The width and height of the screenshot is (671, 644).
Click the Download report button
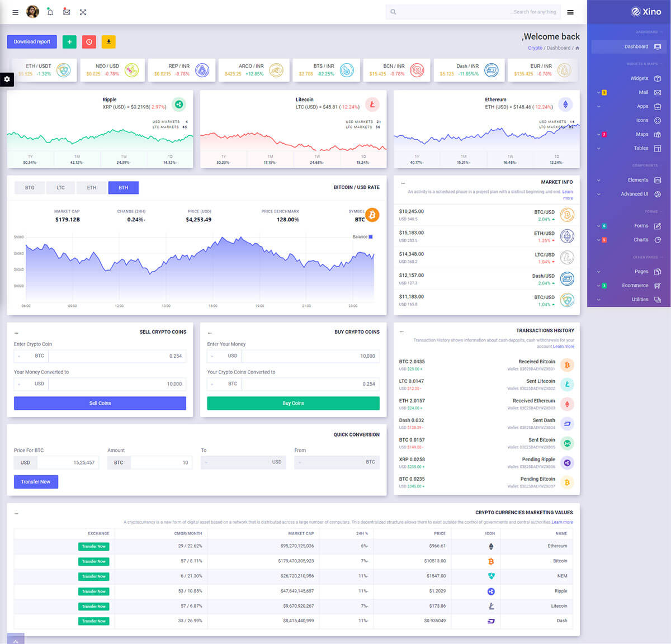tap(32, 42)
